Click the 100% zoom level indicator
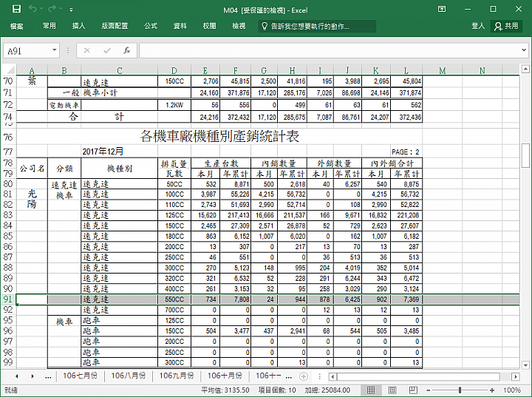This screenshot has height=397, width=532. click(512, 390)
